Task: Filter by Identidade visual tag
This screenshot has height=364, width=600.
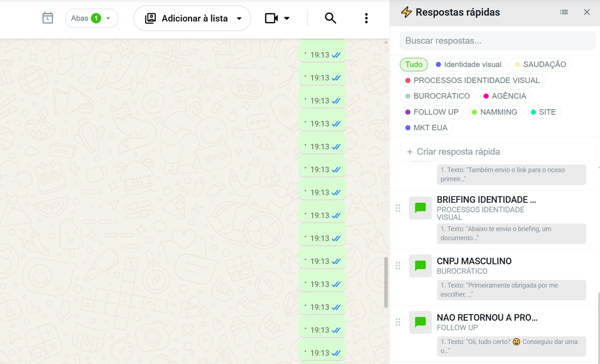Action: (x=469, y=64)
